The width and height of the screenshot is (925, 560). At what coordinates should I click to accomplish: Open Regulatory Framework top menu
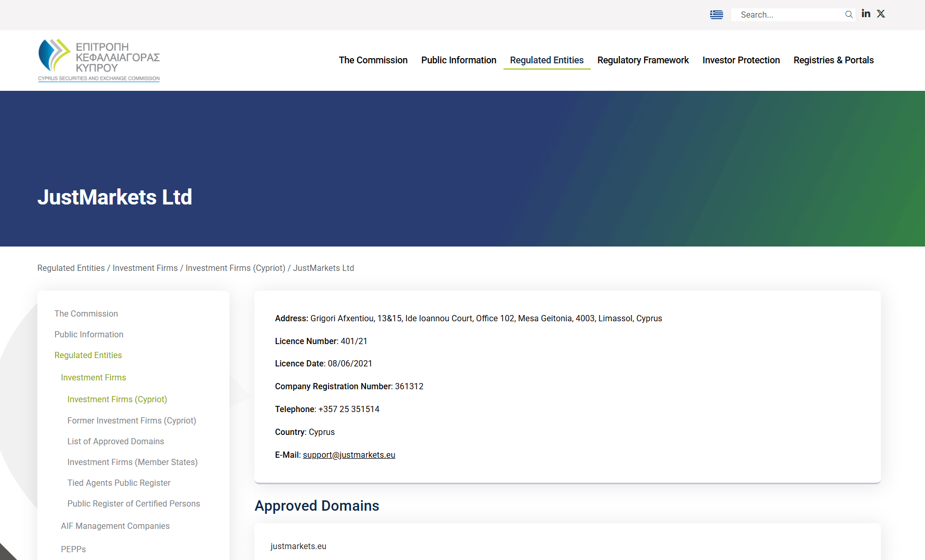(643, 60)
